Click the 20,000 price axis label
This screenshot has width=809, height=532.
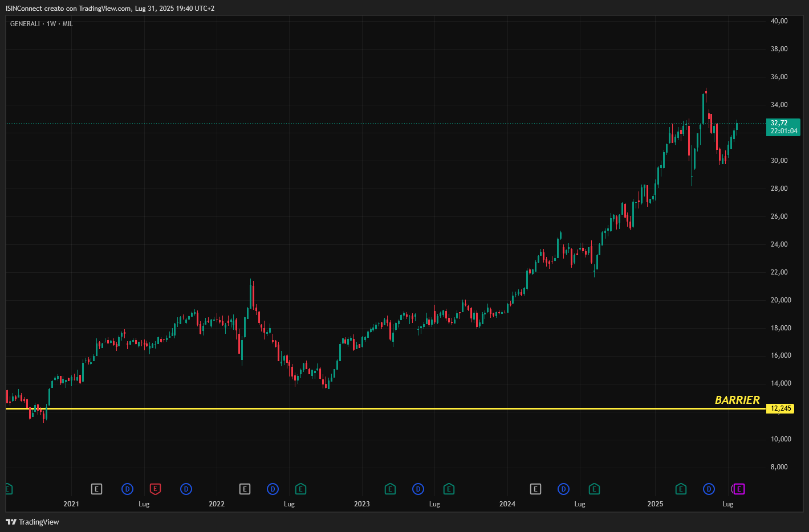(x=780, y=300)
